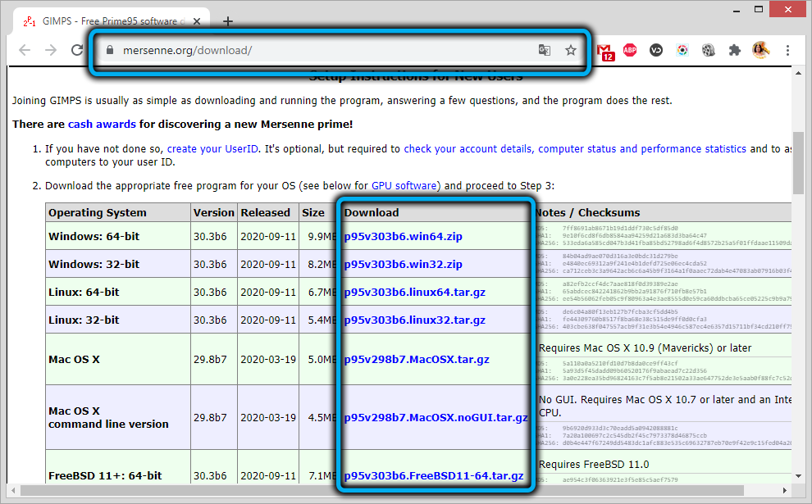
Task: Bookmark this page with the star
Action: pos(571,51)
